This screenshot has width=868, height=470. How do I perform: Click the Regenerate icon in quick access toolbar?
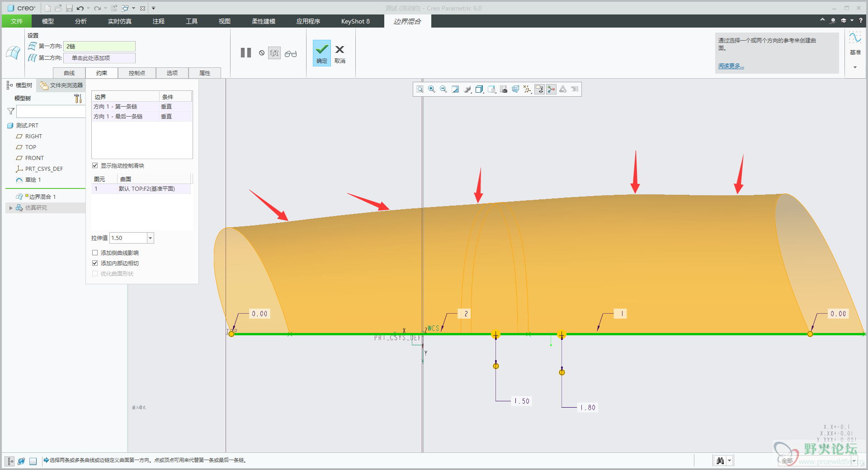coord(114,8)
